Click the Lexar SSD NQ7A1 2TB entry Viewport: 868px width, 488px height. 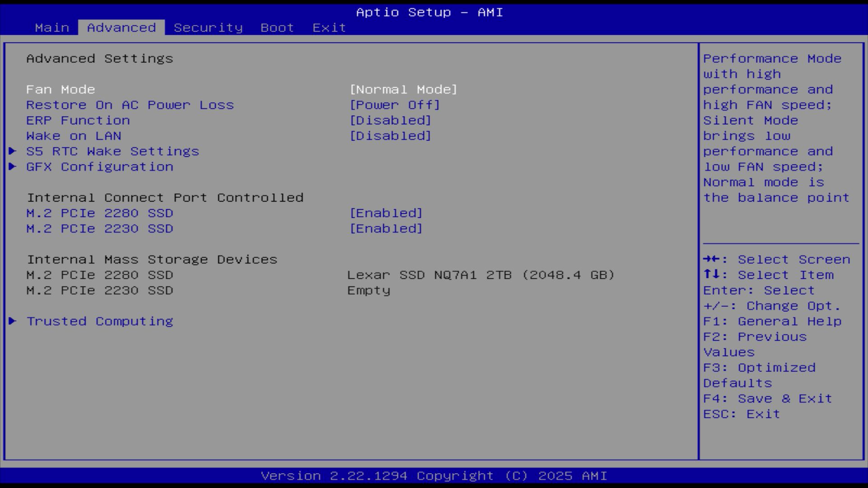click(x=481, y=275)
